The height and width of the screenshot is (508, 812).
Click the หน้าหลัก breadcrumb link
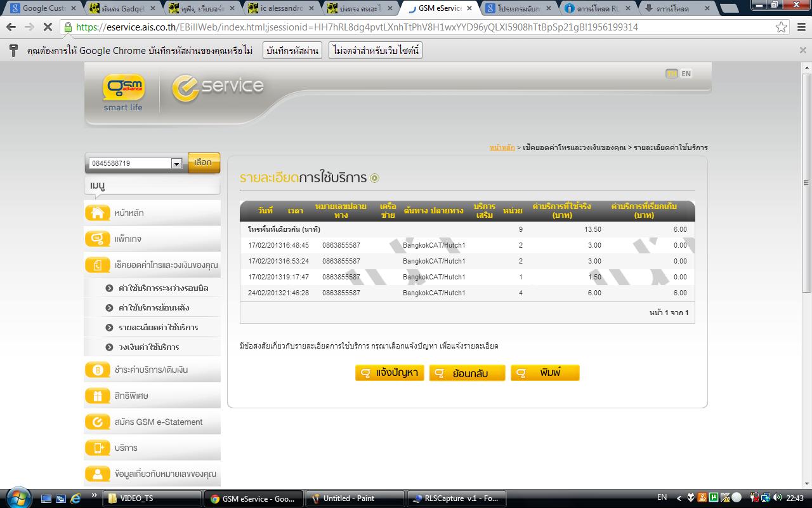(x=502, y=147)
